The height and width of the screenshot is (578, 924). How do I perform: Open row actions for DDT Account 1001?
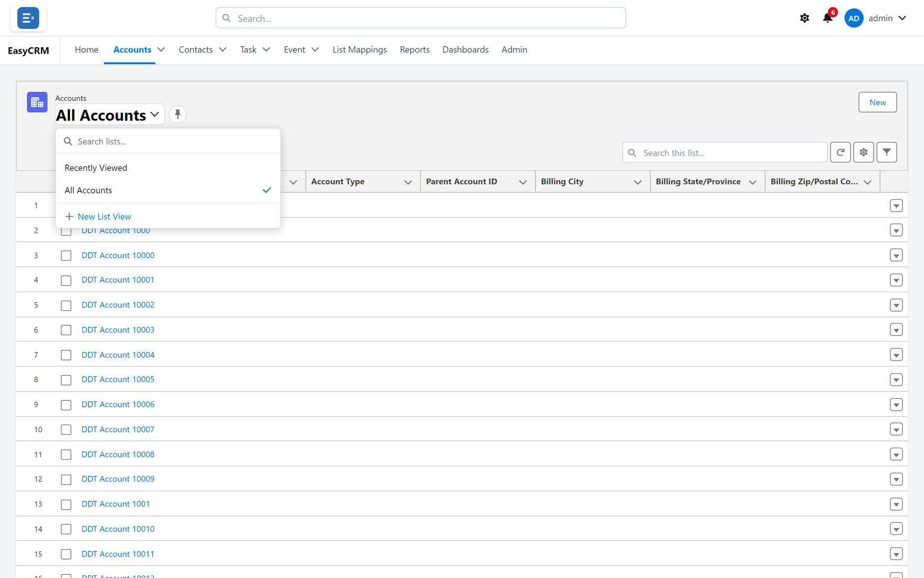[x=896, y=504]
